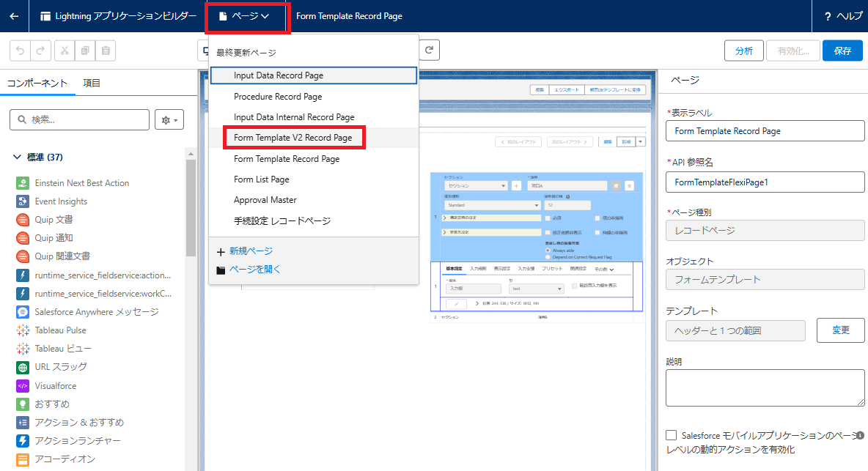The width and height of the screenshot is (868, 471).
Task: Select the Quip 関連文書 component icon
Action: click(23, 256)
